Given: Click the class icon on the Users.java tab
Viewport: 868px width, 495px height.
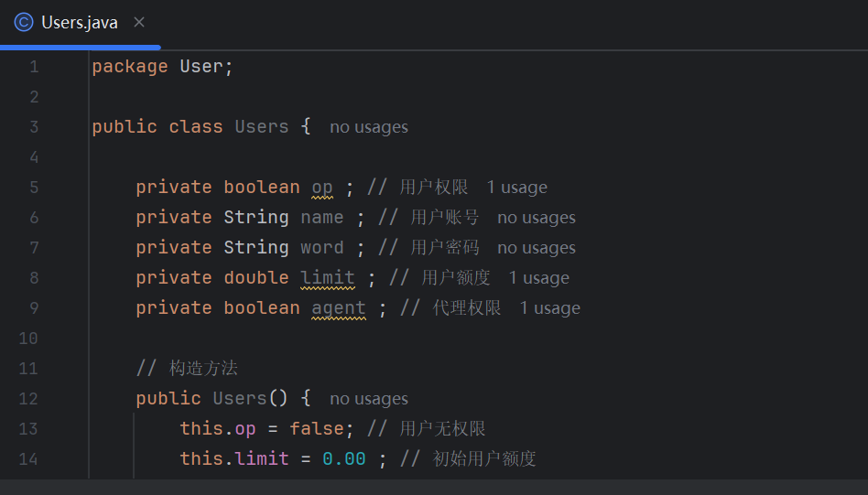Looking at the screenshot, I should coord(24,23).
